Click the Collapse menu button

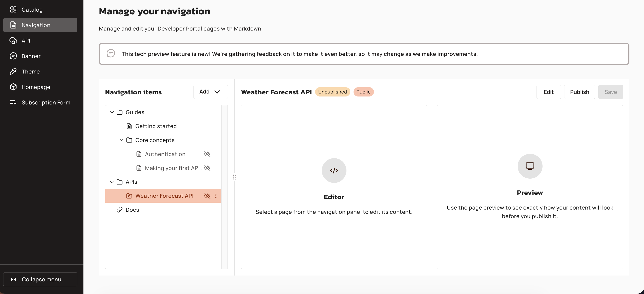[x=40, y=279]
